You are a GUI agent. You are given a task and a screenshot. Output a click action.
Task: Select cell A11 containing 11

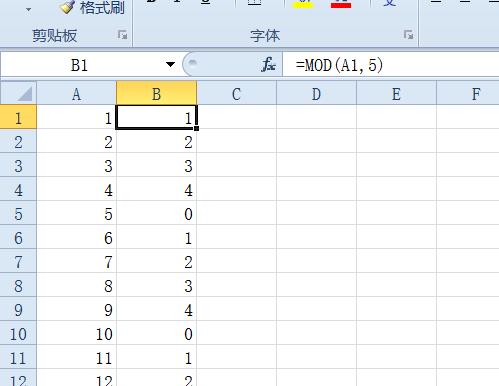click(76, 357)
